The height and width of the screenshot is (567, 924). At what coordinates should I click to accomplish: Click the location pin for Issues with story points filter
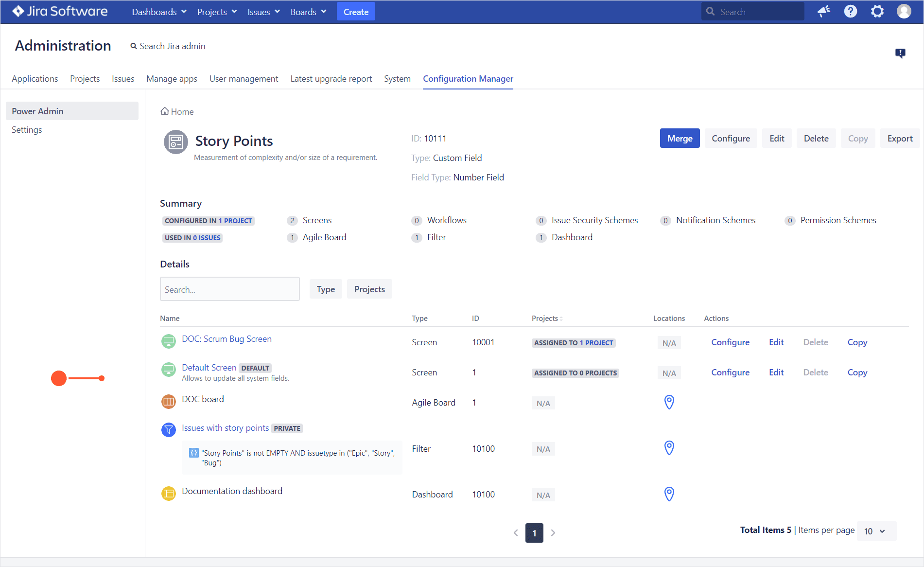(669, 448)
